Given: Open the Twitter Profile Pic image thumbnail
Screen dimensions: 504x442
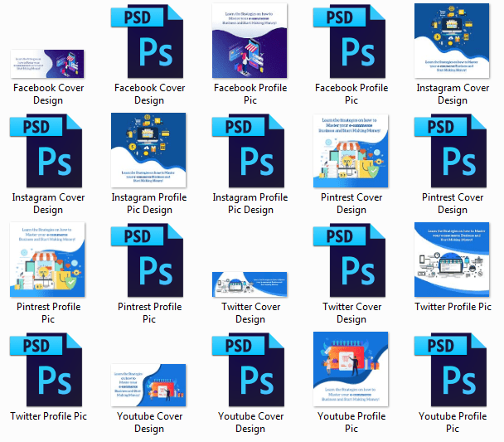Looking at the screenshot, I should [452, 260].
